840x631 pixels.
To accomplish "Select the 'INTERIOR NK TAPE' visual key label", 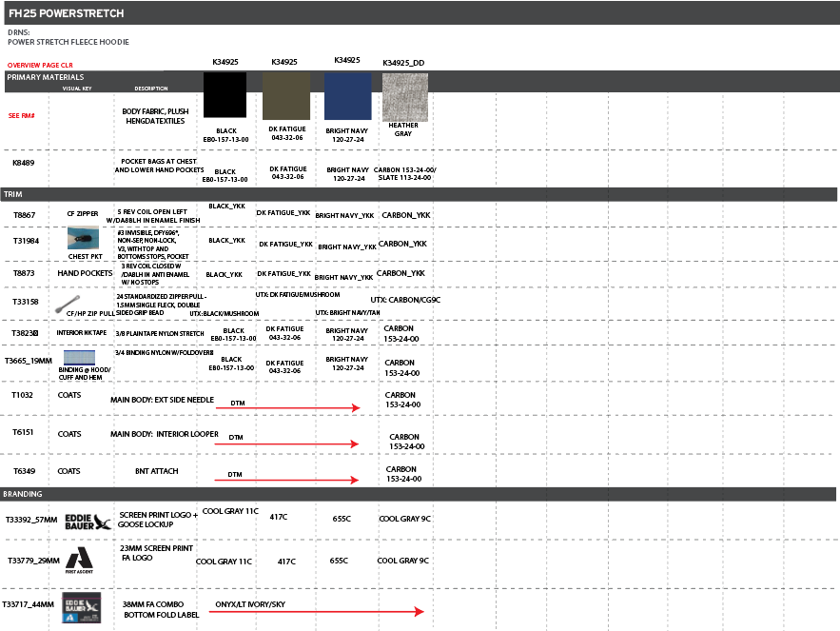I will click(x=82, y=332).
